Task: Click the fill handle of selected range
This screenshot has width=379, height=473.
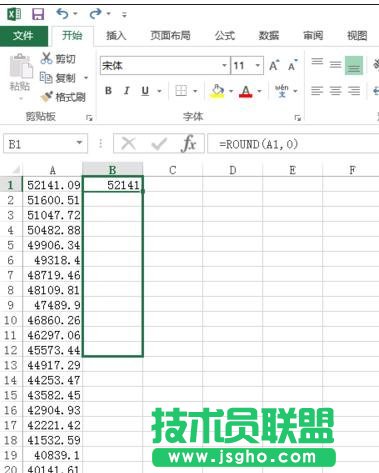Action: (x=143, y=191)
